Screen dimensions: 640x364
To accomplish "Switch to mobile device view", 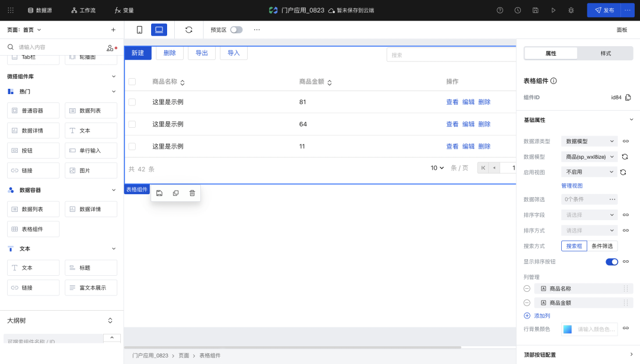I will pos(140,30).
